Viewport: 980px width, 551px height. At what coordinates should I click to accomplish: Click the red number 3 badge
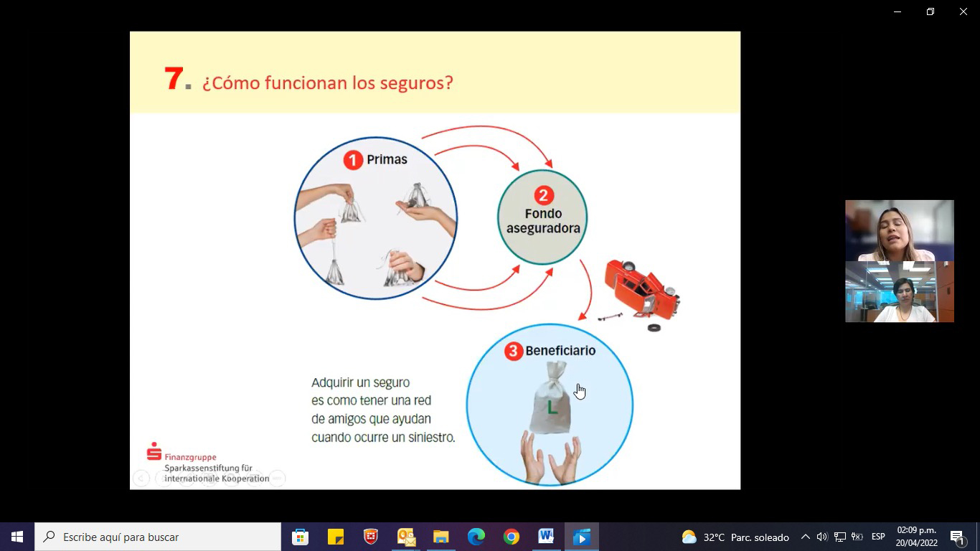click(x=513, y=351)
